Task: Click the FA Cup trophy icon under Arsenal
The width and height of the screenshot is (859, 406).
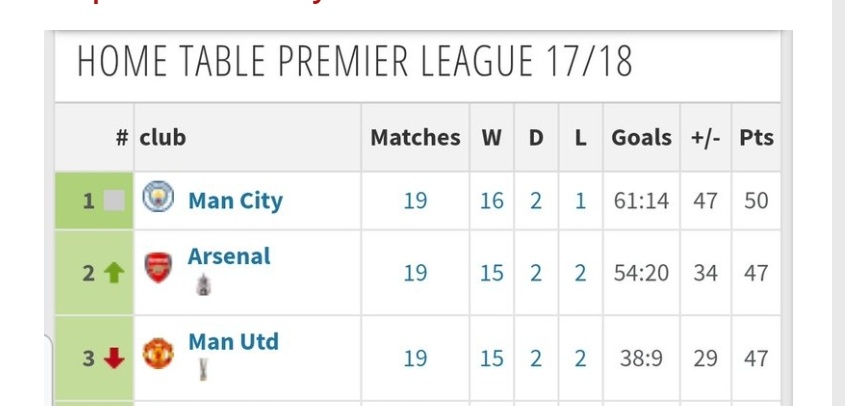Action: click(x=203, y=285)
